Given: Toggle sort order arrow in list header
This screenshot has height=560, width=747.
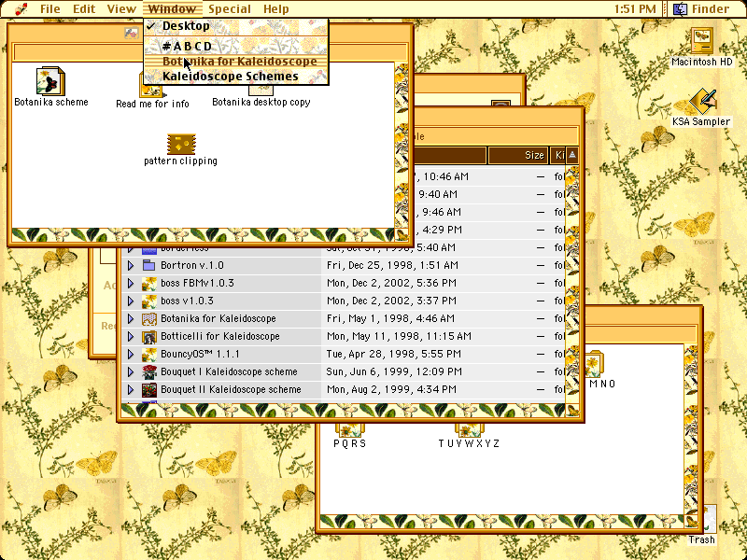Looking at the screenshot, I should click(572, 155).
